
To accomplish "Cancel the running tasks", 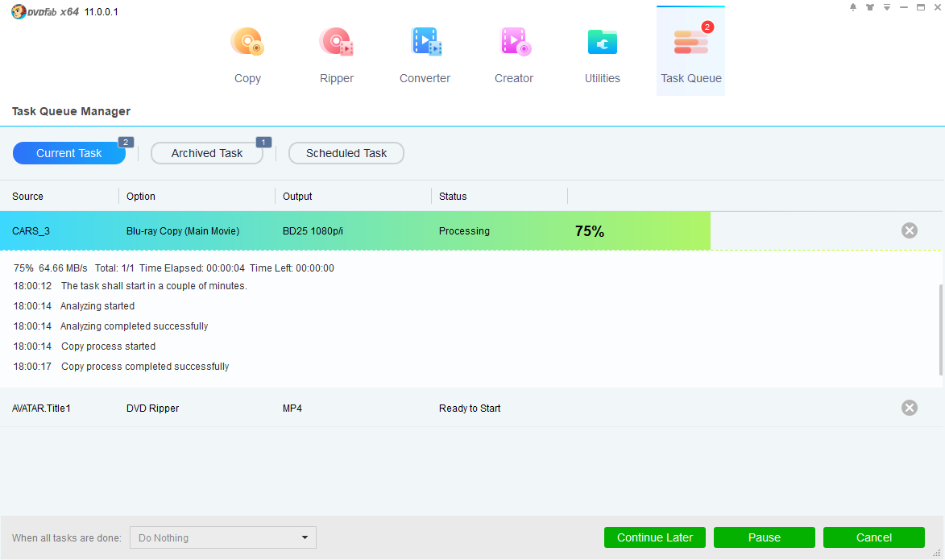I will (x=874, y=537).
